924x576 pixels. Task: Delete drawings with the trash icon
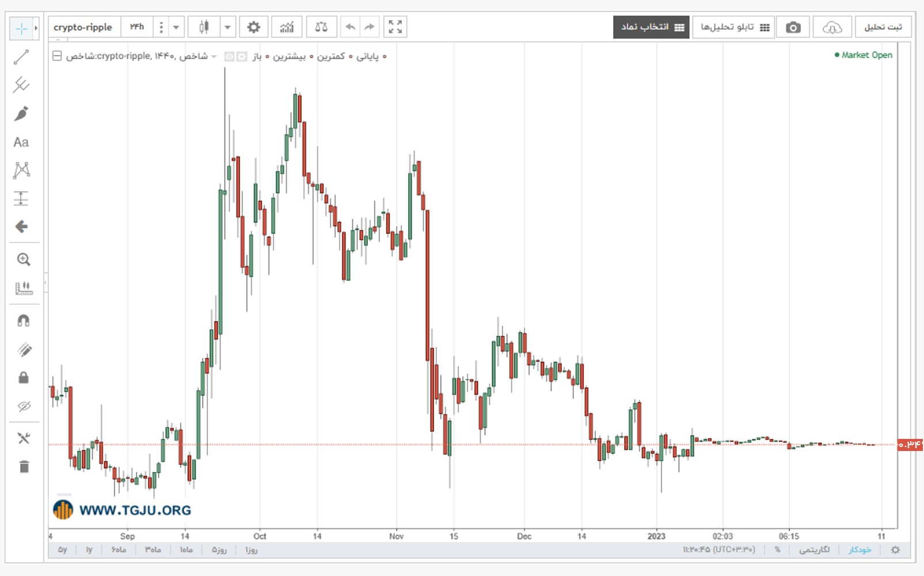24,467
